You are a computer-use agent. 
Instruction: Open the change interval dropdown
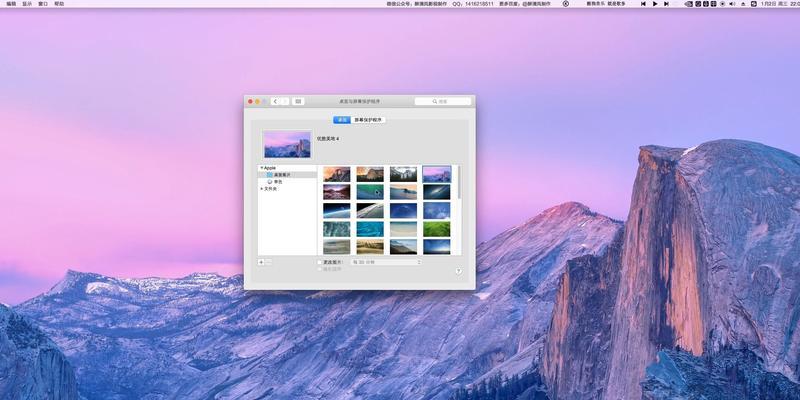click(386, 262)
